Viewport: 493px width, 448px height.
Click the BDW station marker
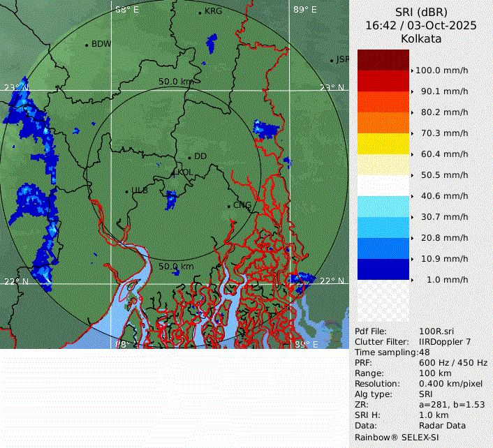(87, 45)
